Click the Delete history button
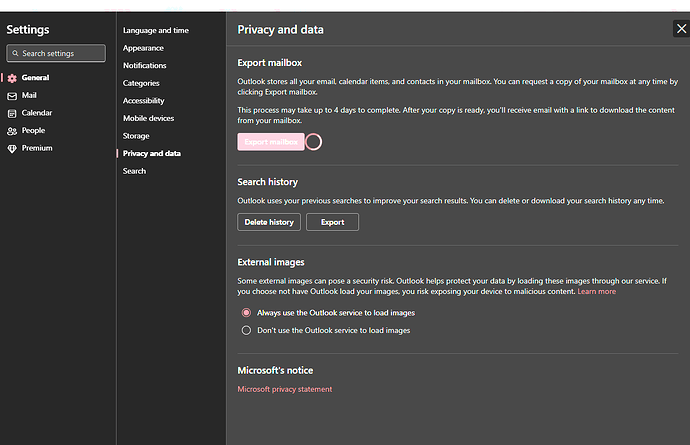The image size is (690, 445). 269,222
